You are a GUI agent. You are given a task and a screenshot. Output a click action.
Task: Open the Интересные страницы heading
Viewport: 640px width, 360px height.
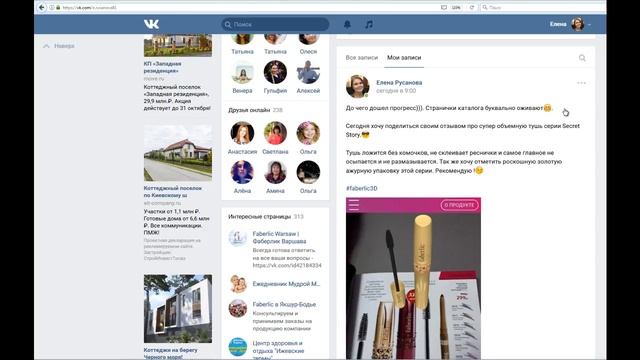(260, 216)
